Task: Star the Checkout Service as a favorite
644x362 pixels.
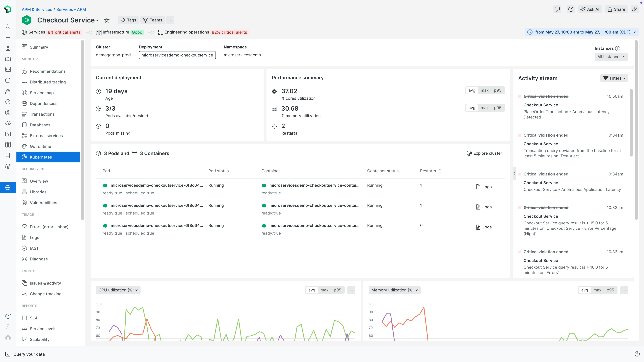Action: [x=107, y=20]
